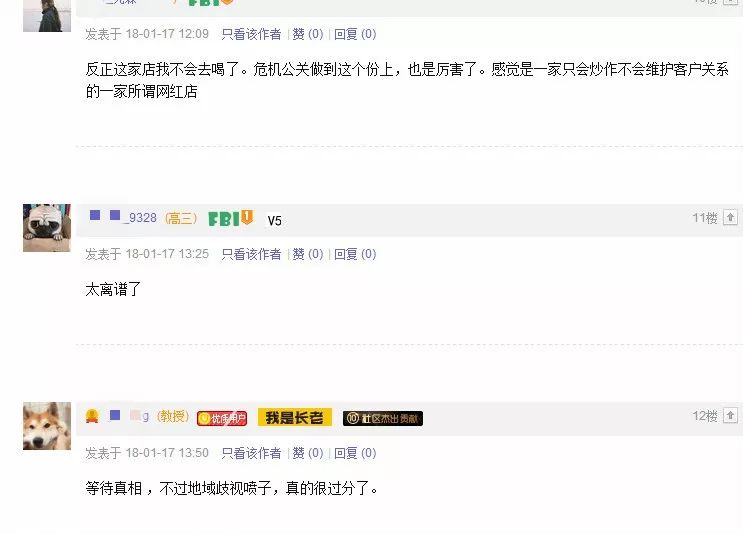Click the gold medal icon on 12楼
Image resolution: width=743 pixels, height=534 pixels.
92,416
